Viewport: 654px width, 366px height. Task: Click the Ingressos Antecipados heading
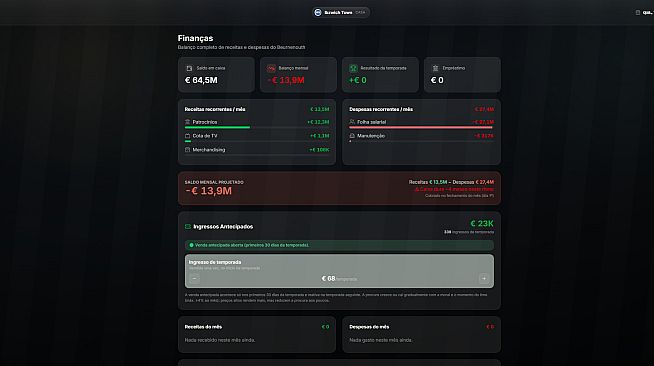tap(223, 226)
